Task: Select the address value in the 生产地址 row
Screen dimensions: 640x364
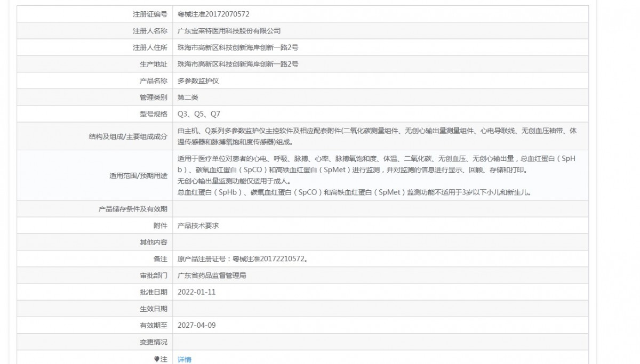Action: coord(238,64)
